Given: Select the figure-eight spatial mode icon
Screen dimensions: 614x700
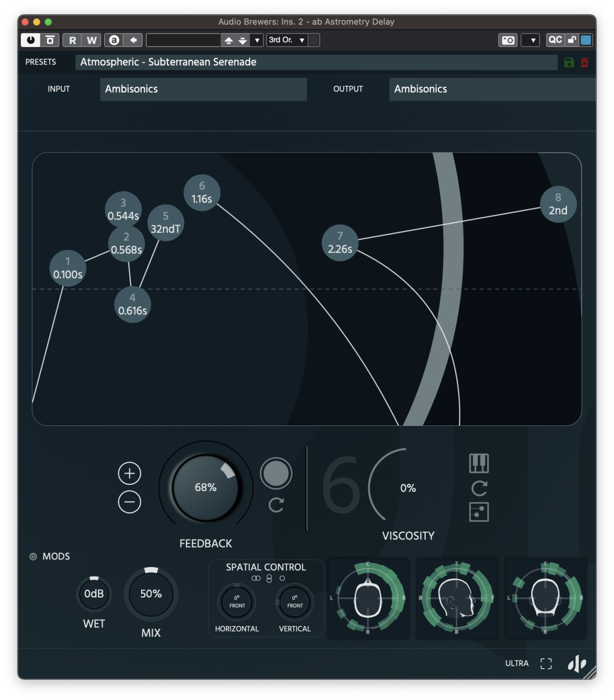Looking at the screenshot, I should pos(269,579).
